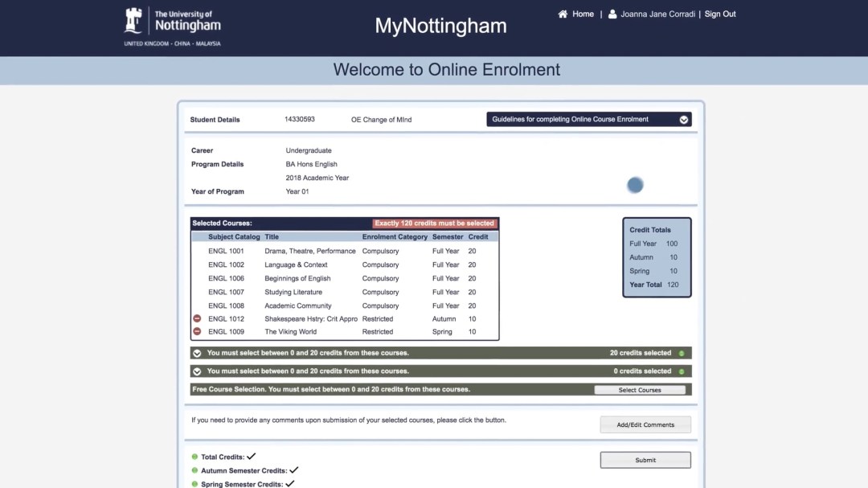The image size is (868, 488).
Task: Click the Home house icon
Action: pos(563,14)
